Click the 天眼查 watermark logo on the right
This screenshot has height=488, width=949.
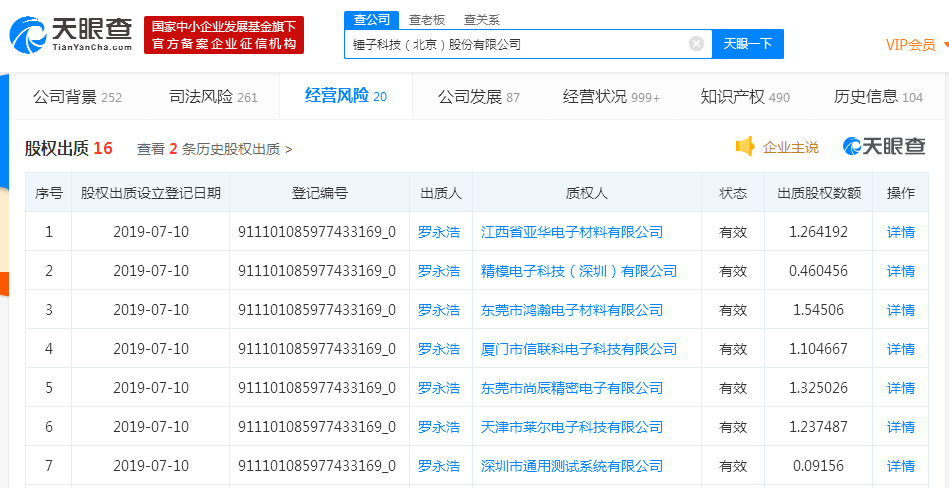coord(884,147)
